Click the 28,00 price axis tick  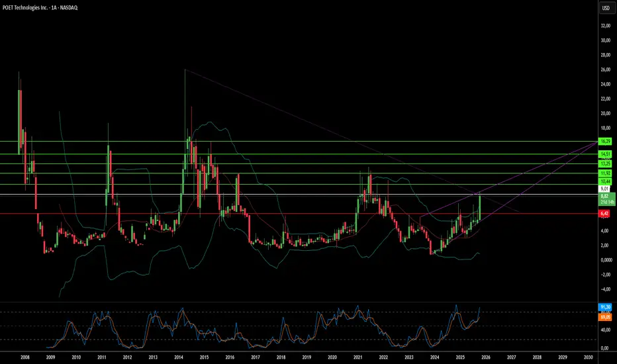606,55
